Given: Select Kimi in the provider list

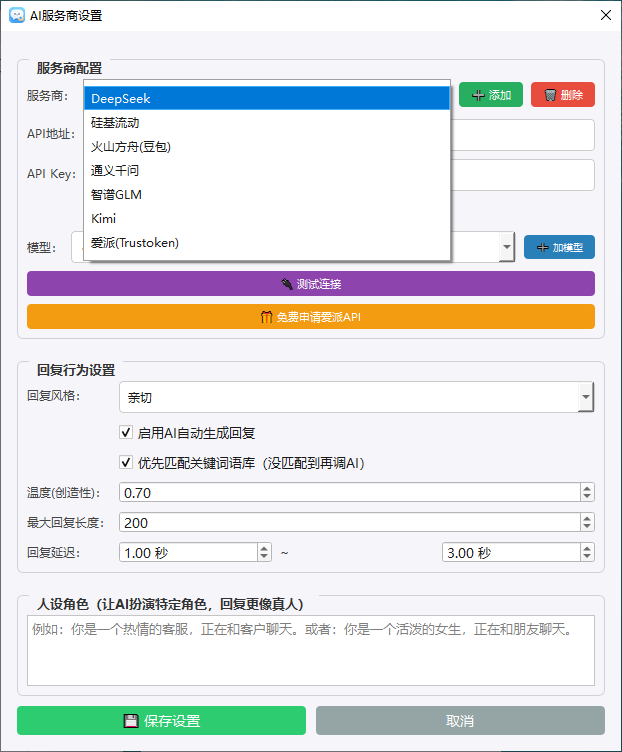Looking at the screenshot, I should [x=267, y=219].
